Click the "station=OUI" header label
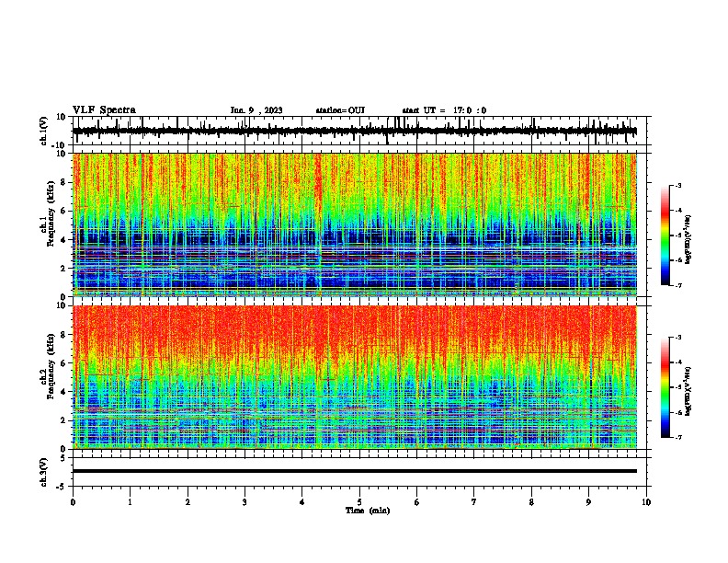 (x=340, y=110)
